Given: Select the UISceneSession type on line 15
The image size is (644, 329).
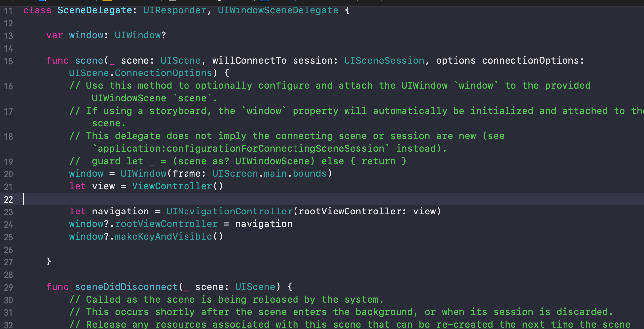Looking at the screenshot, I should click(384, 61).
